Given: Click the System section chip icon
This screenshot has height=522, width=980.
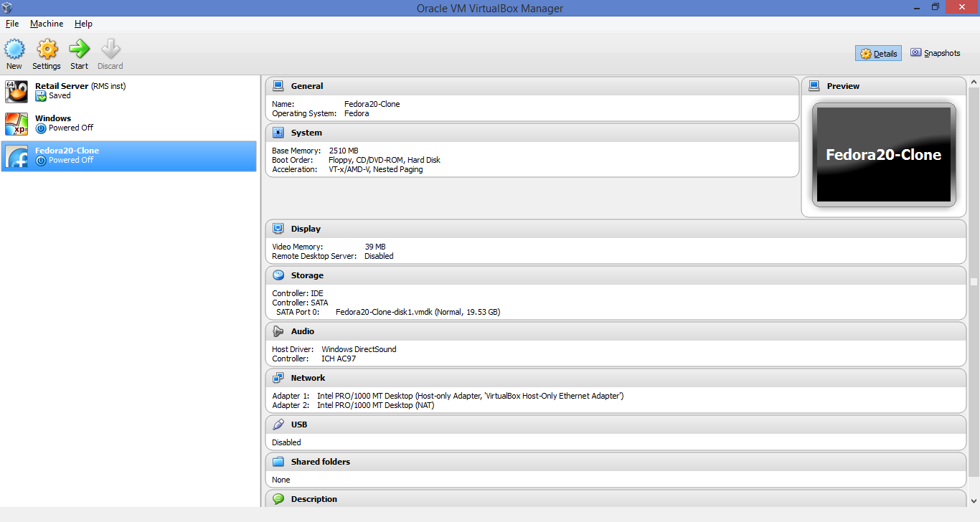Looking at the screenshot, I should click(278, 133).
